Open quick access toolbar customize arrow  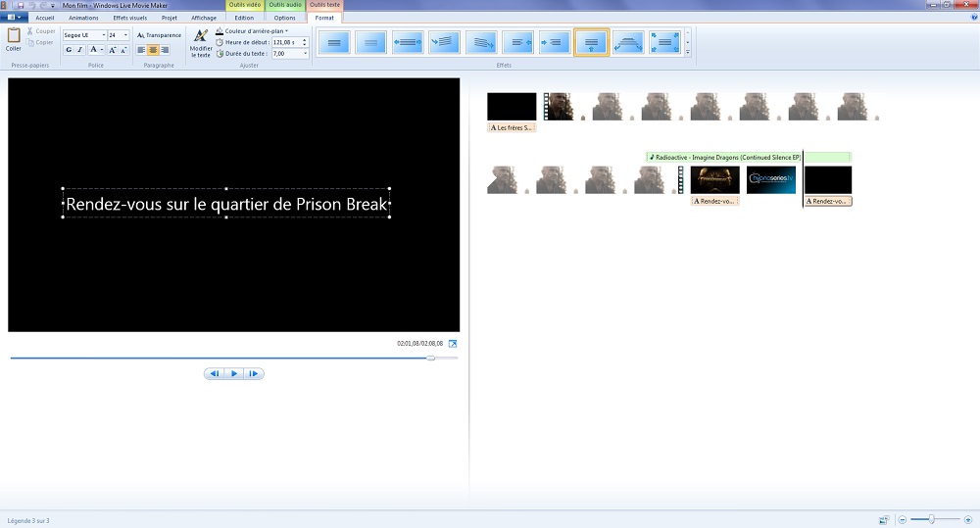click(53, 6)
